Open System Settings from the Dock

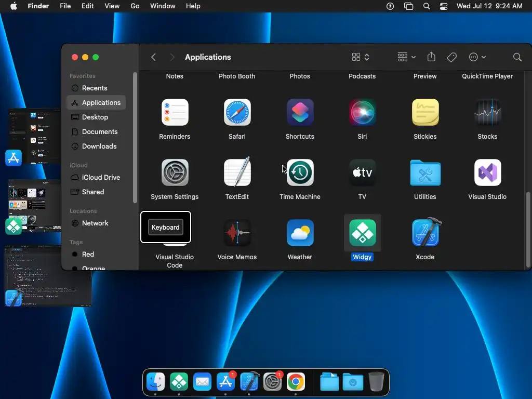[x=272, y=382]
